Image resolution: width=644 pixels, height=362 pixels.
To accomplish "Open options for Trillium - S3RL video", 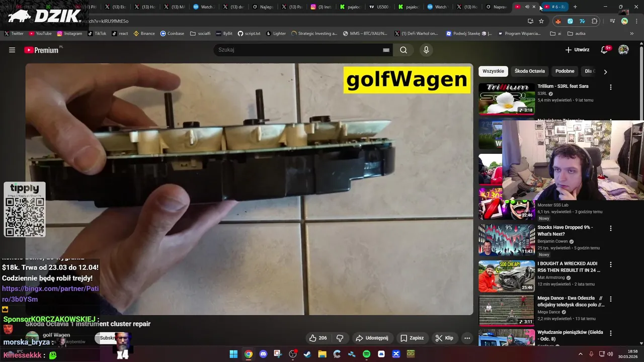I will tap(611, 87).
